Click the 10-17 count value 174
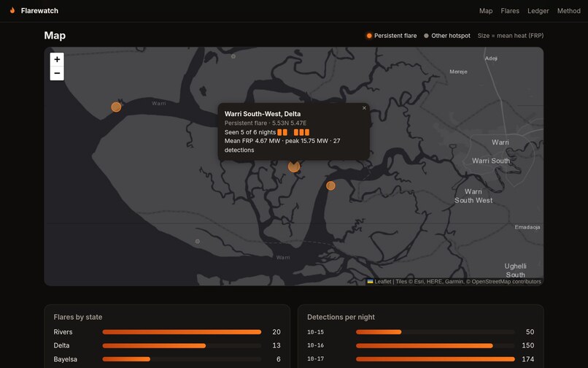The image size is (588, 368). (x=528, y=359)
